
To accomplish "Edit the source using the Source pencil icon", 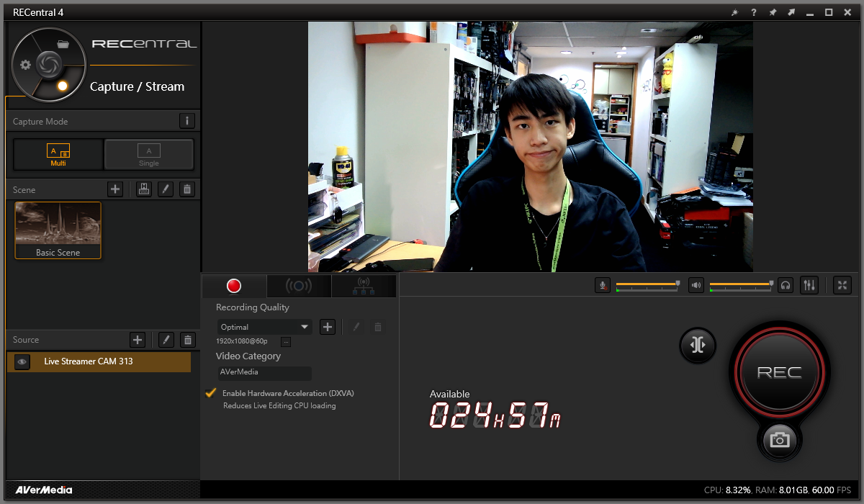I will pyautogui.click(x=166, y=340).
